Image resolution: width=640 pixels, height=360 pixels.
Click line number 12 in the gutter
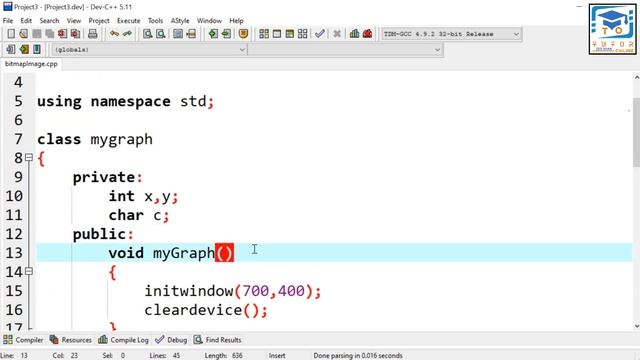[14, 234]
